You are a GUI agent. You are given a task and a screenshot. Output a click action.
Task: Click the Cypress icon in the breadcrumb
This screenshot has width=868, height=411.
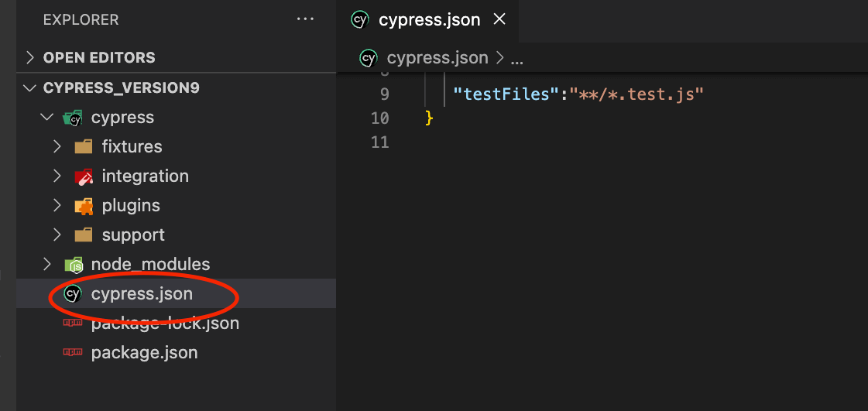(x=368, y=57)
